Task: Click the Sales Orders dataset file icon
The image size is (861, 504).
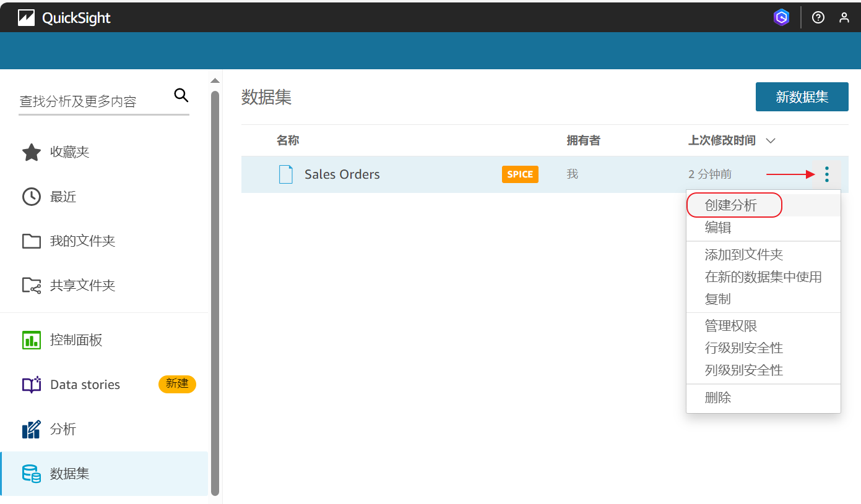Action: [286, 174]
